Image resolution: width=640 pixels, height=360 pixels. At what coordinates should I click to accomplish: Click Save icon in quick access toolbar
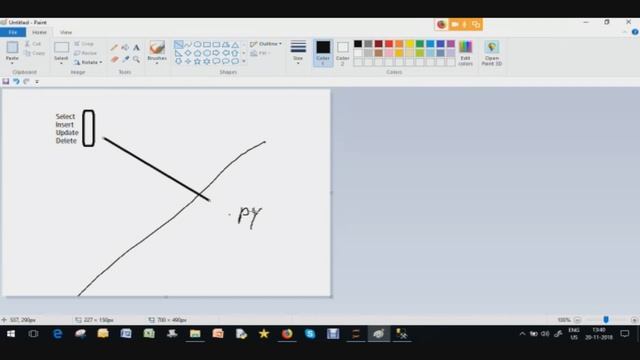coord(6,82)
